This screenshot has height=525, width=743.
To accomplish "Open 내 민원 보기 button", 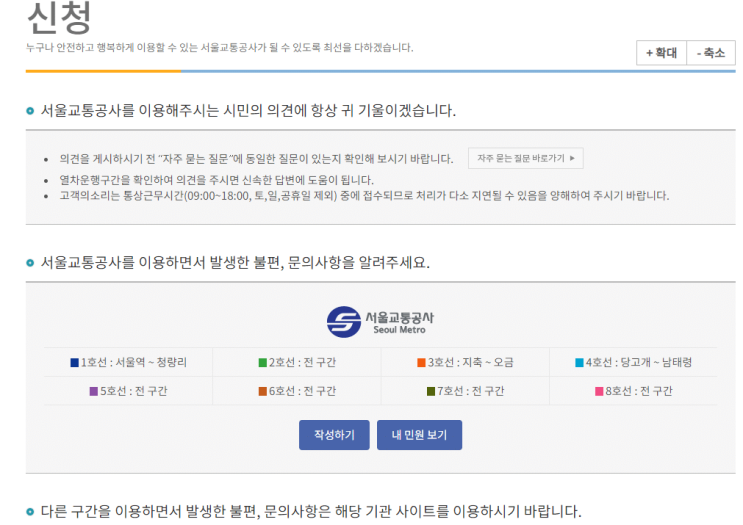I will pyautogui.click(x=419, y=434).
